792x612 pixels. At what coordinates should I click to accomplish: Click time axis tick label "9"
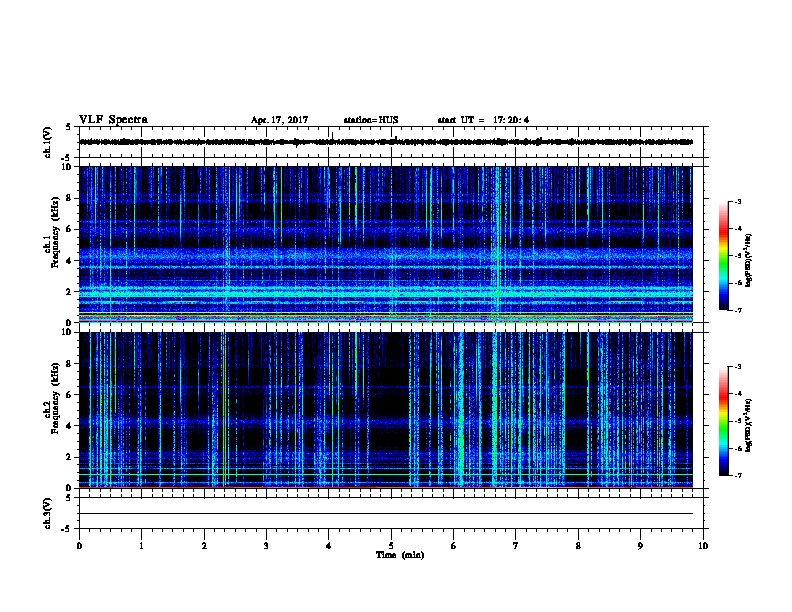click(x=640, y=546)
